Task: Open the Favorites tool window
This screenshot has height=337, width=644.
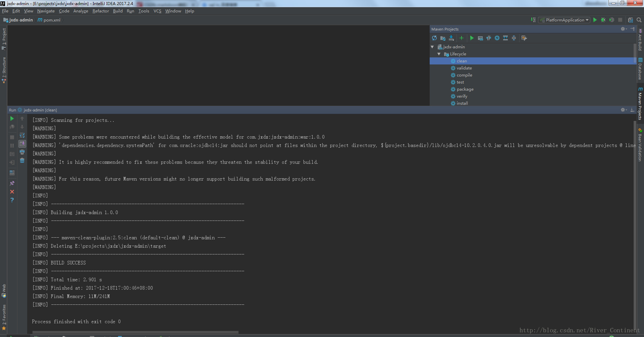Action: tap(4, 317)
